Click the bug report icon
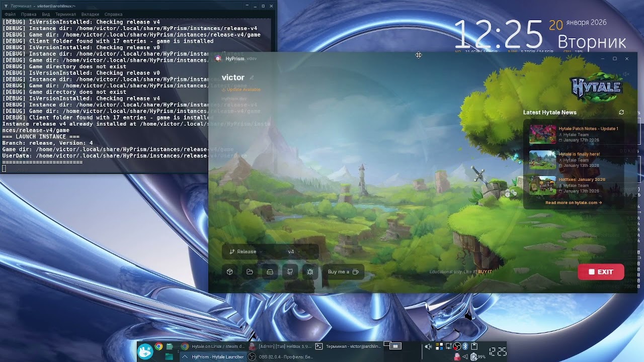 (x=310, y=272)
